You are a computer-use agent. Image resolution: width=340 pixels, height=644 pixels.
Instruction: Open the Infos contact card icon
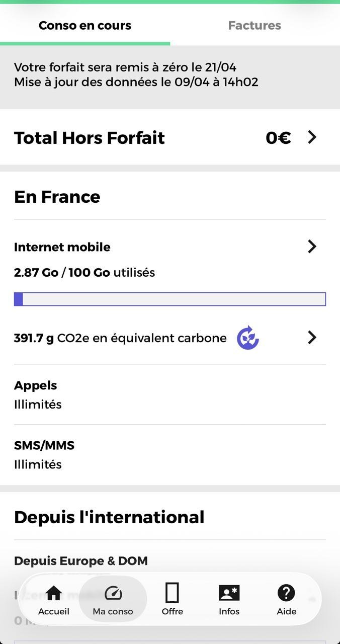(x=229, y=593)
